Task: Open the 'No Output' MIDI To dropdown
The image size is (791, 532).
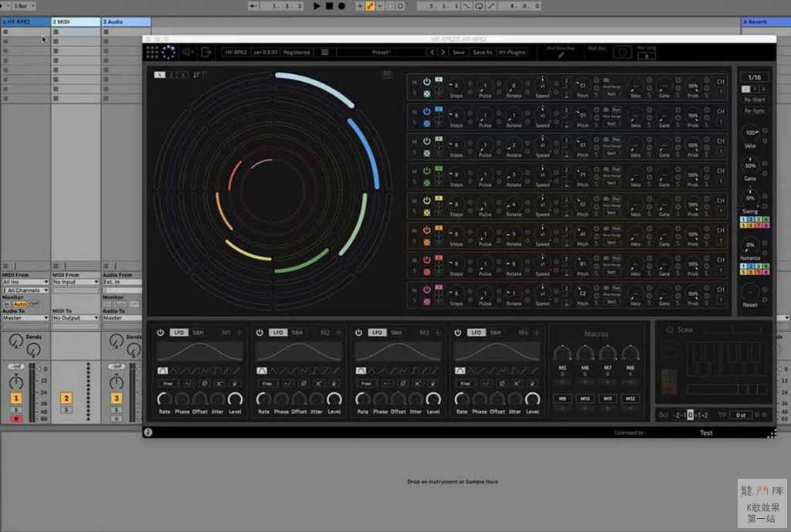Action: tap(76, 317)
